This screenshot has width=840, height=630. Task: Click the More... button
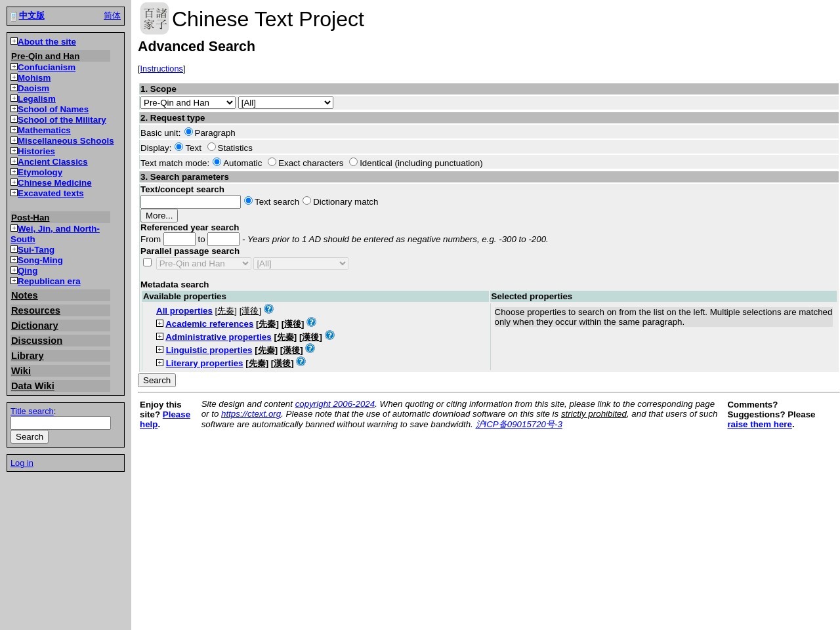tap(159, 215)
